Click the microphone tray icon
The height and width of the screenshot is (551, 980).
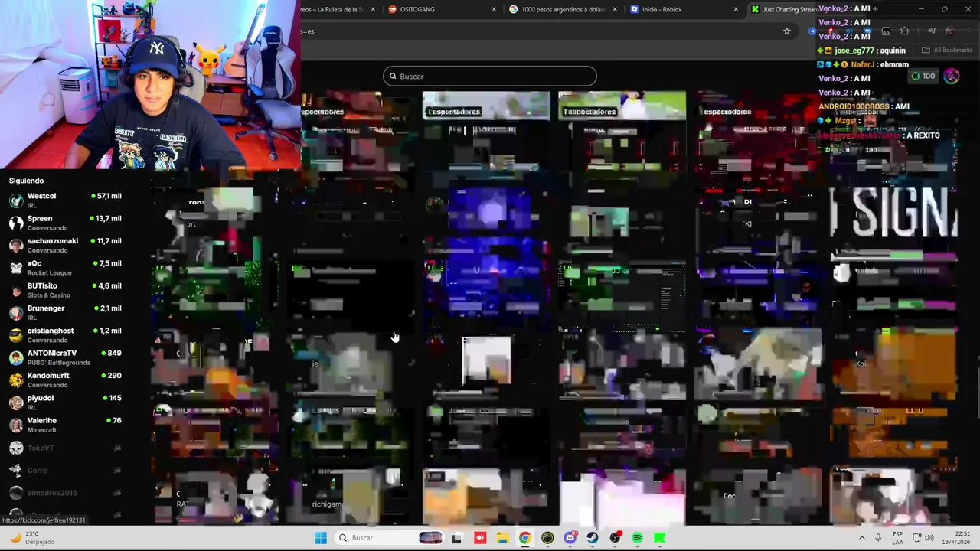tap(878, 538)
